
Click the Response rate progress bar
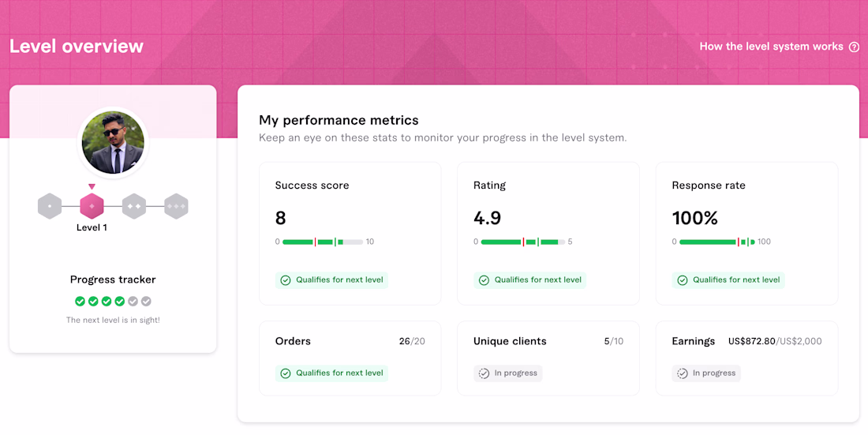point(716,242)
